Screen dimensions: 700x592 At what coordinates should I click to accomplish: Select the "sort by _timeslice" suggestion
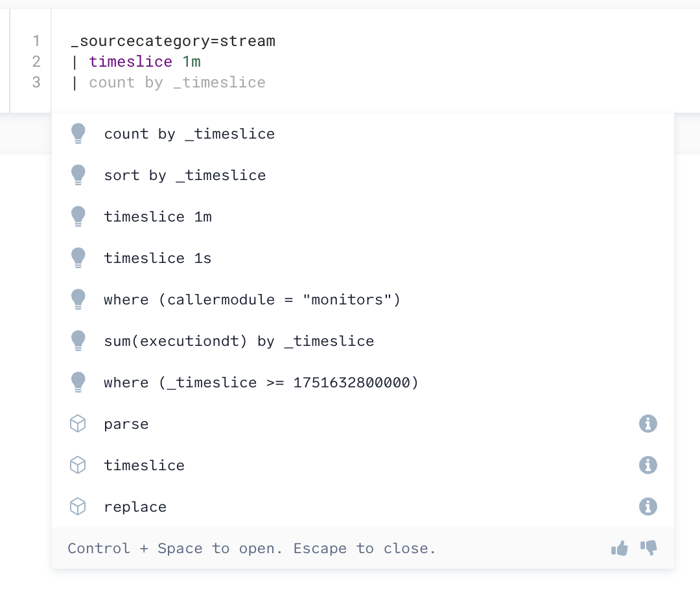(185, 175)
